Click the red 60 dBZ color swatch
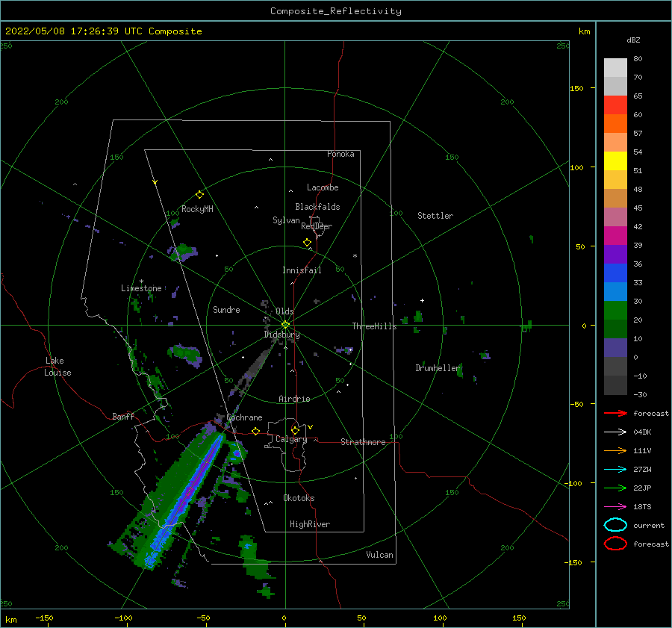 point(615,105)
